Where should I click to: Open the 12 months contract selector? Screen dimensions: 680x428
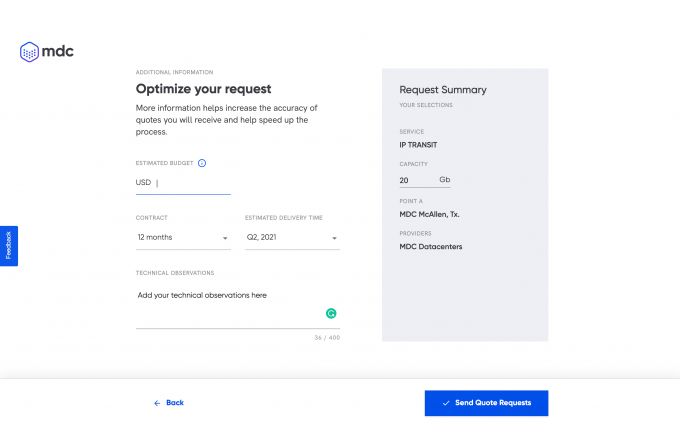pos(183,238)
